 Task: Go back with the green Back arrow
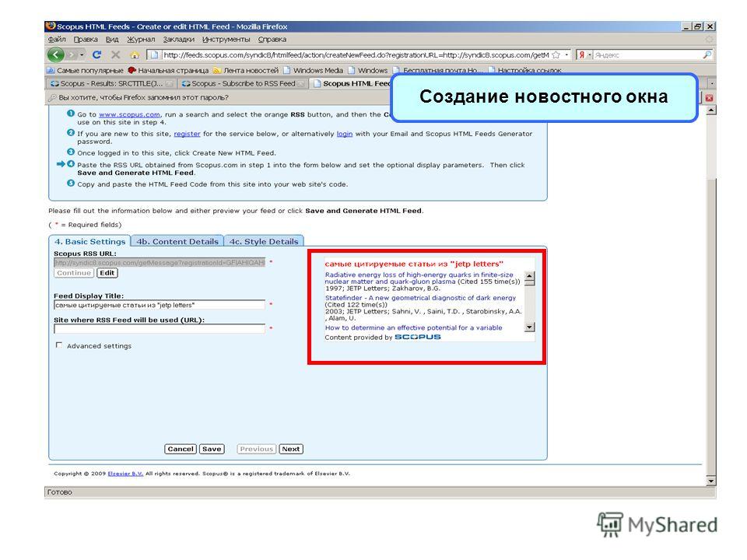point(56,54)
